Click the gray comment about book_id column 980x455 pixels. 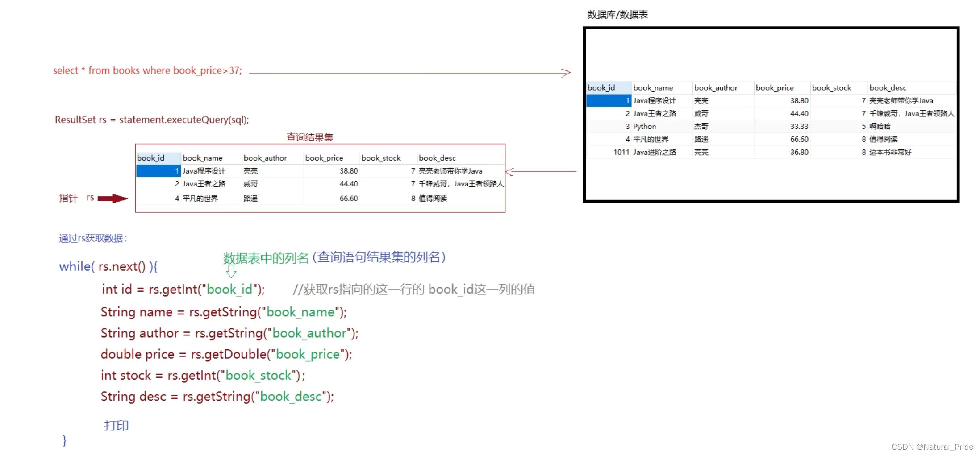tap(414, 289)
